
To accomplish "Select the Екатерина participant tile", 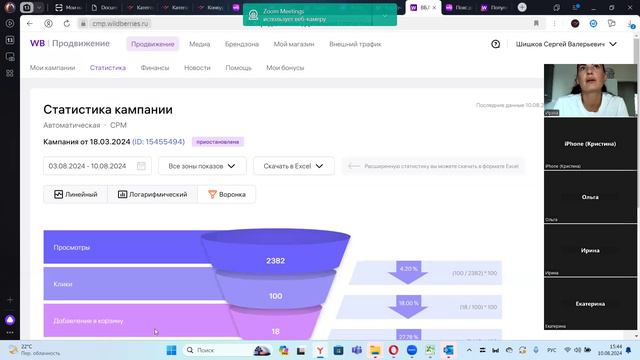I will (590, 304).
